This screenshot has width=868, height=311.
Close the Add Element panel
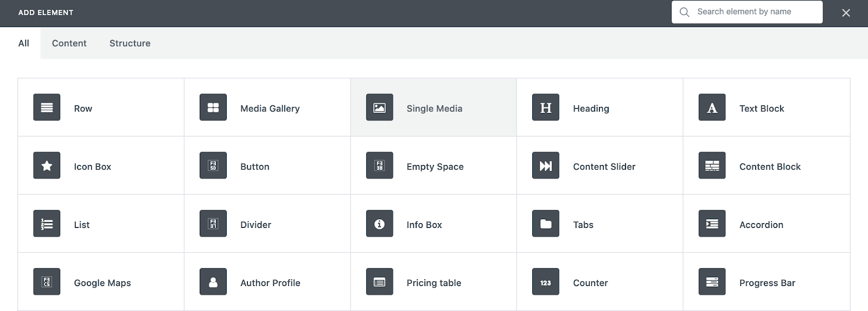(846, 12)
